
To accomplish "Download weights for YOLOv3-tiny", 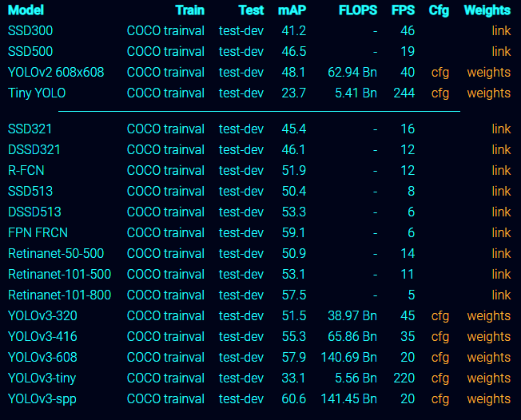I will tap(489, 378).
